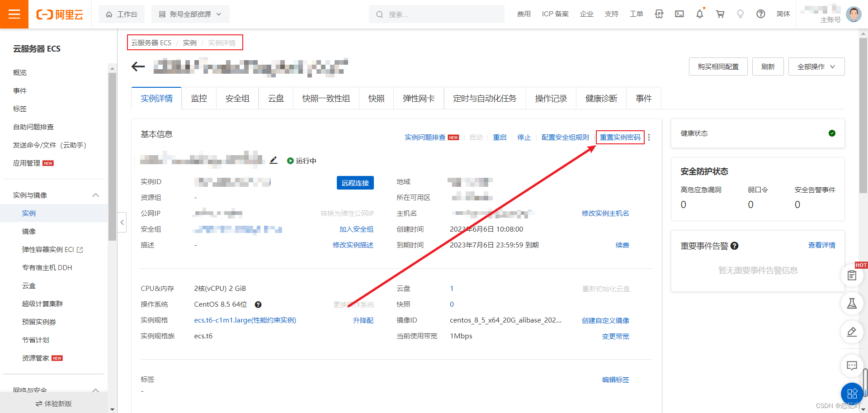
Task: Click the user avatar picture
Action: (x=854, y=14)
